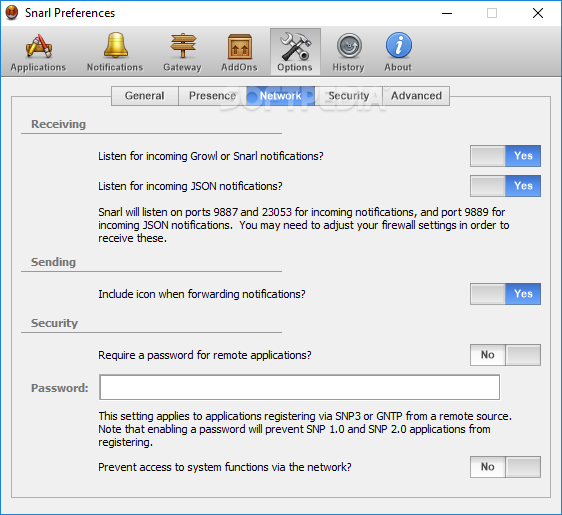Switch to the Advanced tab
This screenshot has height=515, width=562.
(416, 96)
